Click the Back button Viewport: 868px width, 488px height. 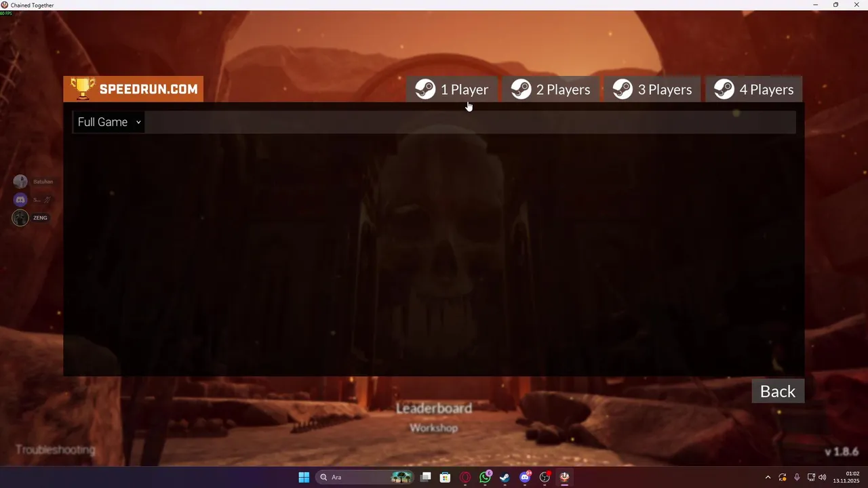(x=778, y=391)
